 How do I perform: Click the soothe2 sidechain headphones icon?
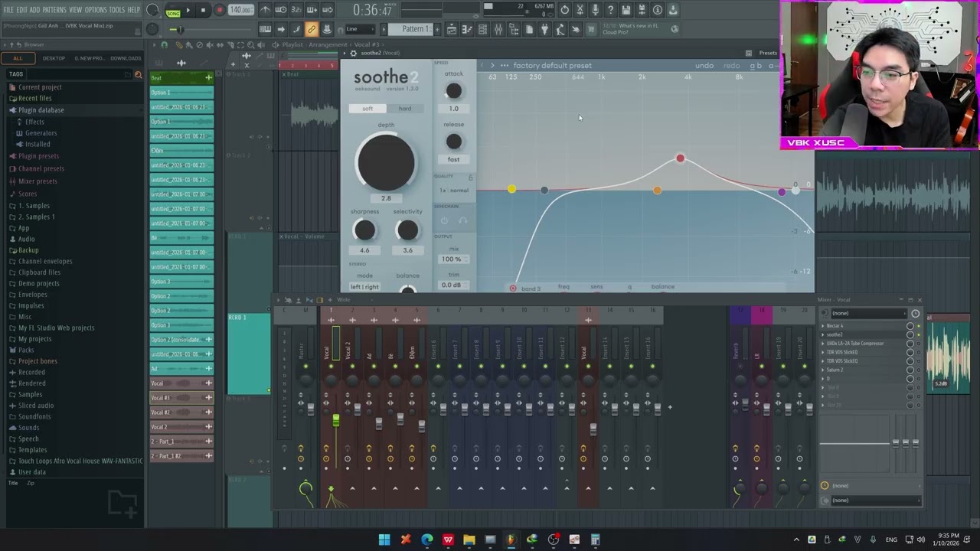click(x=462, y=220)
